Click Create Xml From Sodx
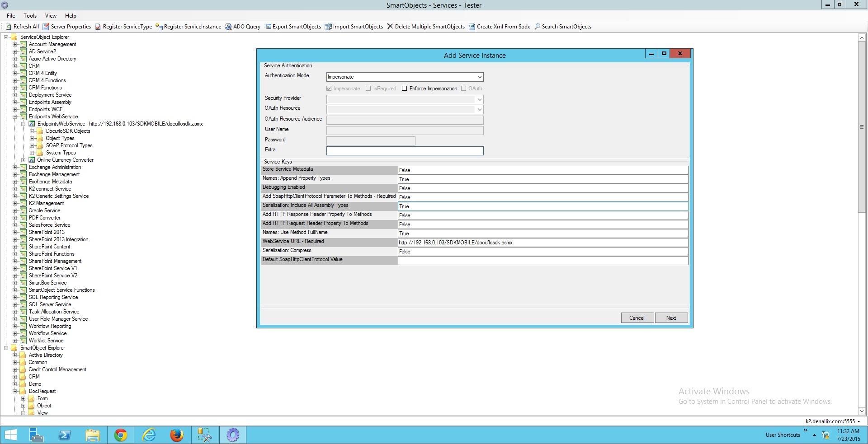 499,27
